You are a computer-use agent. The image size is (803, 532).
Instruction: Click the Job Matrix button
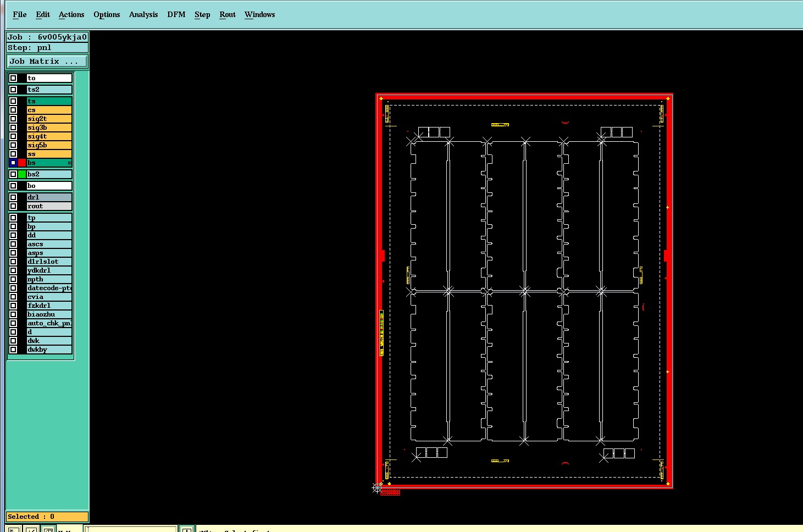tap(47, 61)
